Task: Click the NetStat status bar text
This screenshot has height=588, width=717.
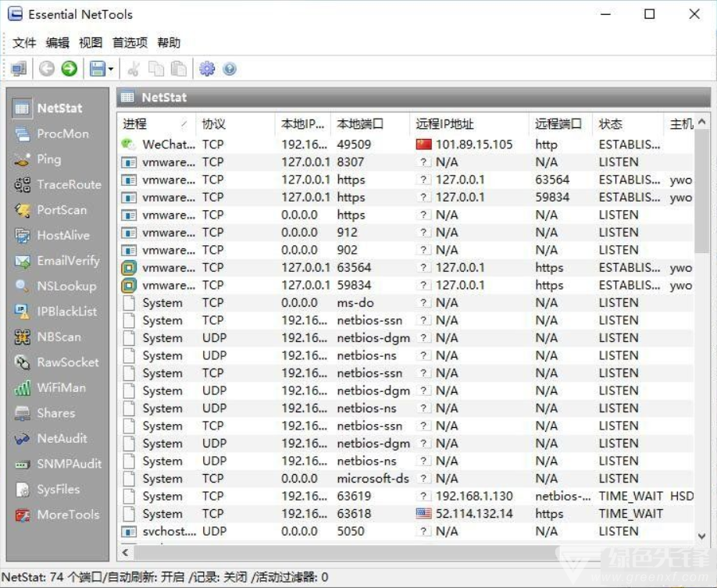Action: click(165, 577)
